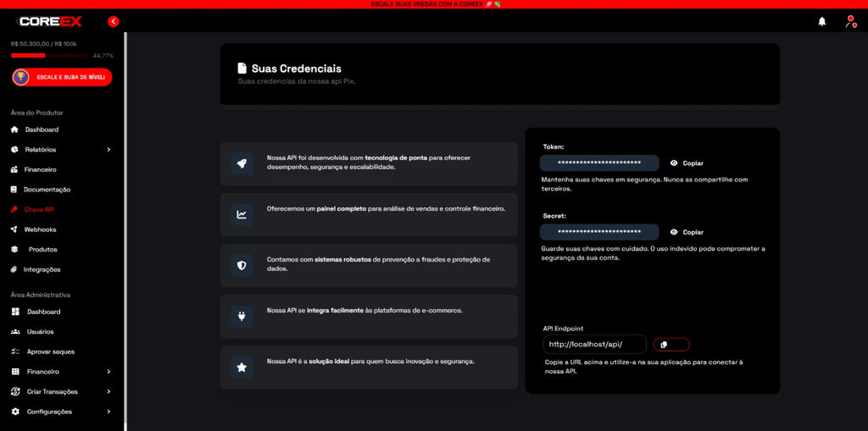Open the user profile icon
The image size is (868, 431).
pyautogui.click(x=850, y=21)
